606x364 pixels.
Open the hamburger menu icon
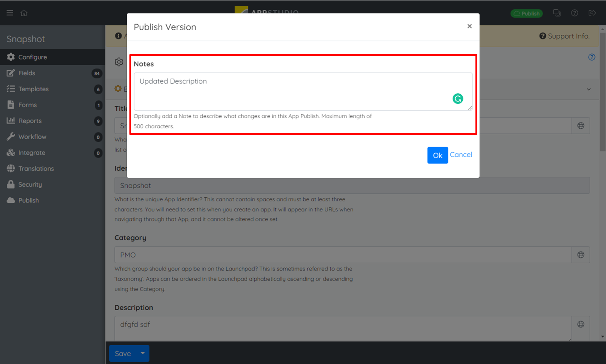[x=10, y=13]
